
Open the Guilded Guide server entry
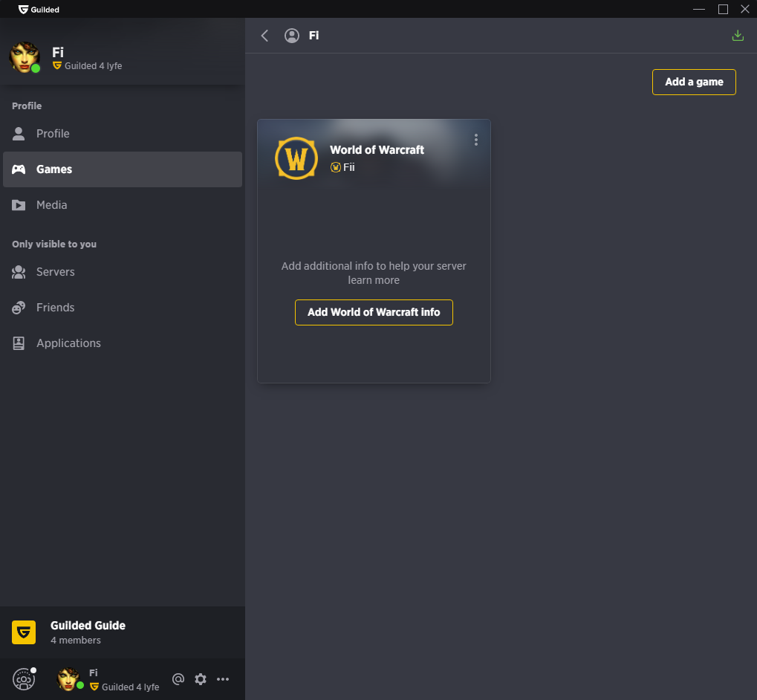pos(123,632)
